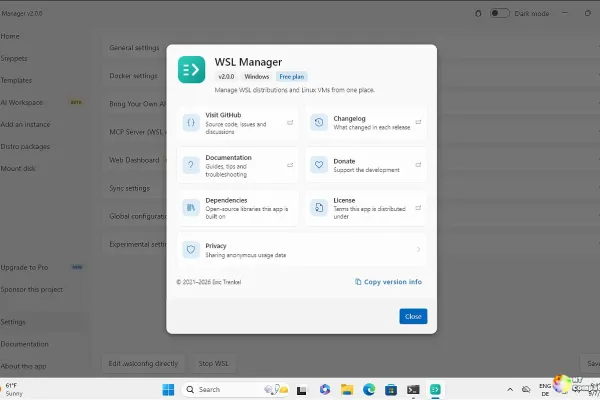Click the Changelog history clock icon
600x400 pixels.
319,122
